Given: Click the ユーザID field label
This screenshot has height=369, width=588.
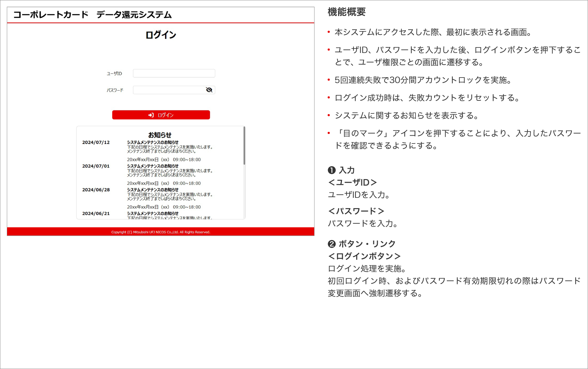Looking at the screenshot, I should (x=114, y=73).
